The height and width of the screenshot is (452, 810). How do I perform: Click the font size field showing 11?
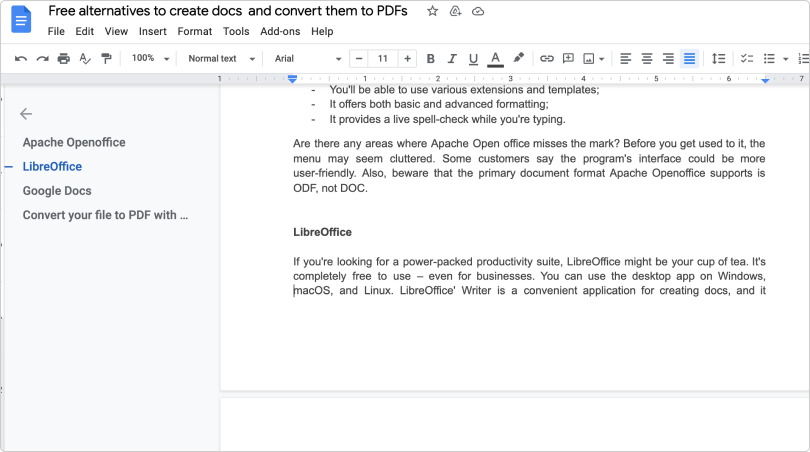(383, 59)
